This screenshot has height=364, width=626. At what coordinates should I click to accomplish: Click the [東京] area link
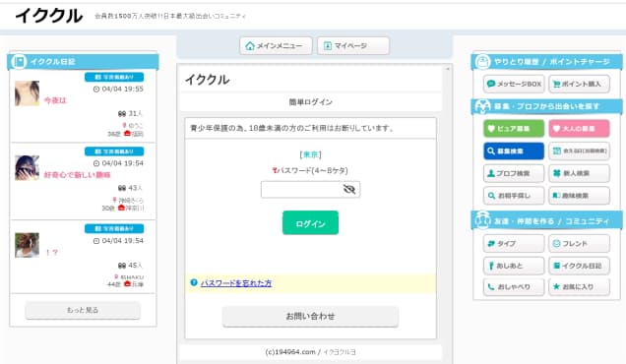click(x=310, y=154)
